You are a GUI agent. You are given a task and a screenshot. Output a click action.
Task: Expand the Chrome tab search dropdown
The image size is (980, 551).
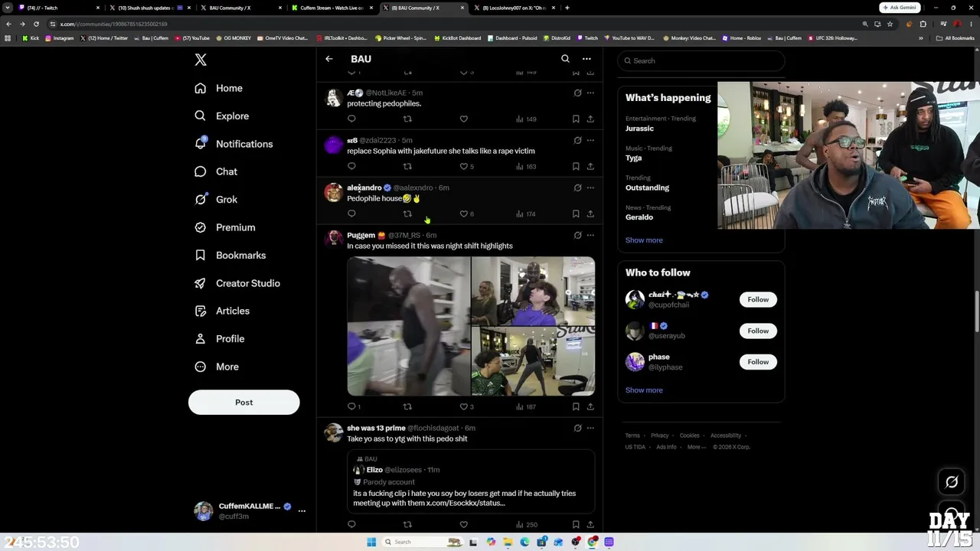tap(8, 8)
